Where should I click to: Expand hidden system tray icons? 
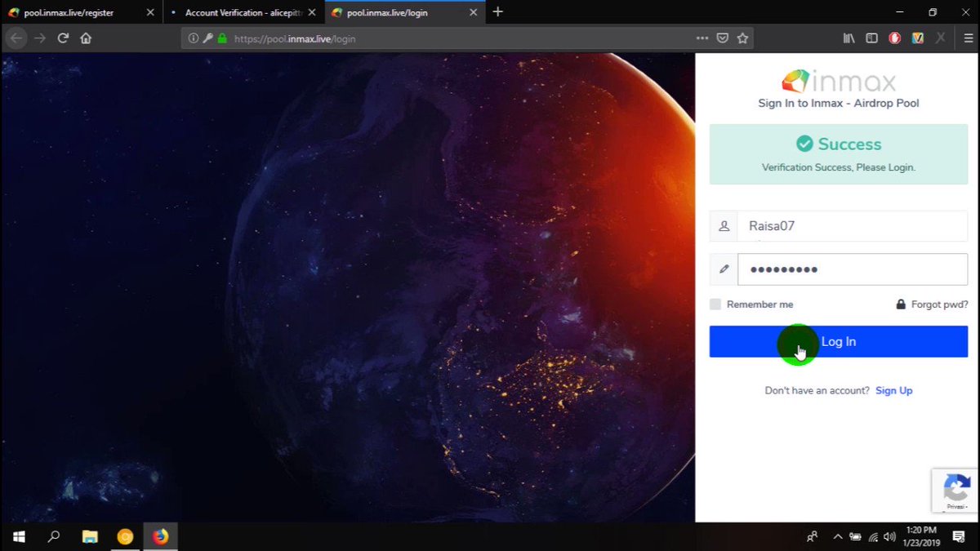(x=837, y=537)
